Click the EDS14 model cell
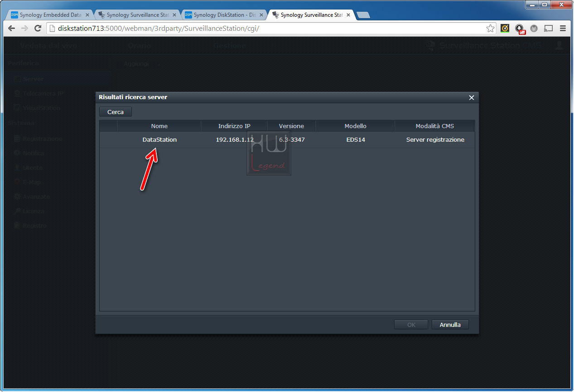 point(355,140)
